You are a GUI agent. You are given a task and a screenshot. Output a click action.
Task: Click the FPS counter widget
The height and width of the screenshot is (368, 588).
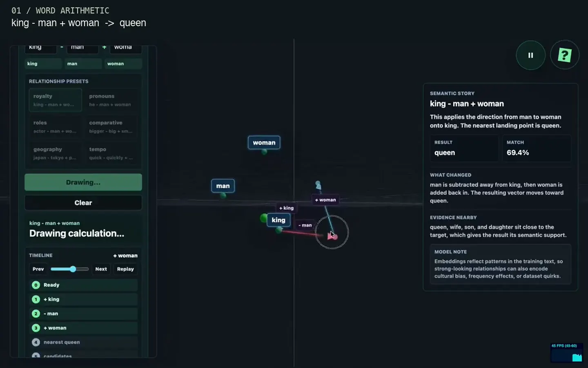[567, 352]
